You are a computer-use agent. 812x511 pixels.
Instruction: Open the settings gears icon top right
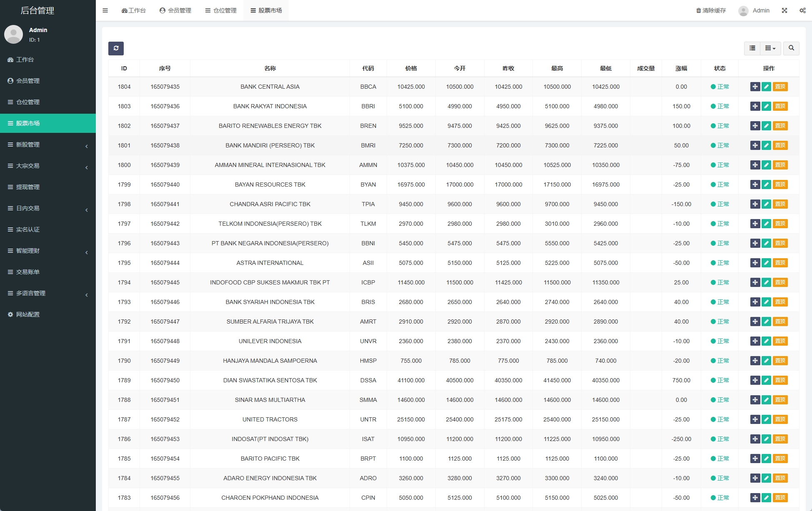802,10
